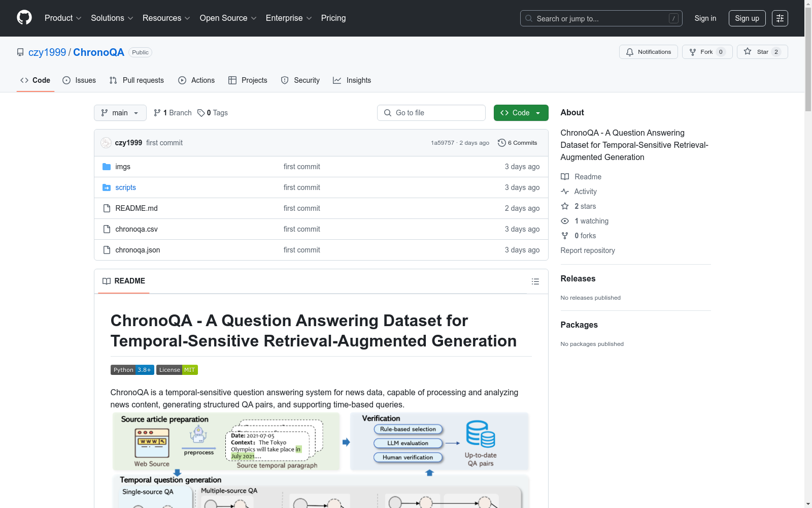Screen dimensions: 812x508
Task: Open the chronoqa.json file
Action: [138, 250]
